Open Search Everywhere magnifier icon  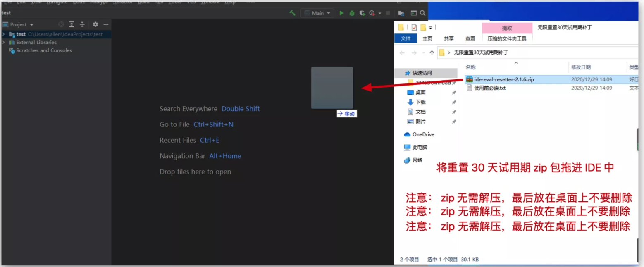(422, 13)
